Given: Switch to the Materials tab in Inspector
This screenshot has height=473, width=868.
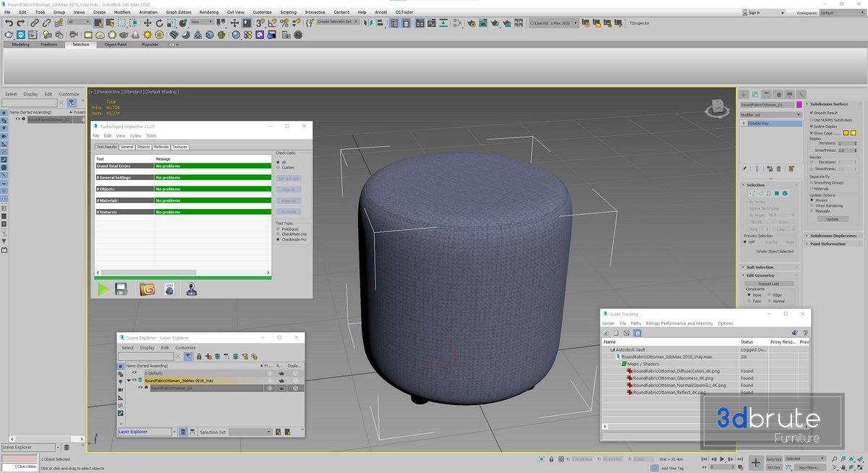Looking at the screenshot, I should [161, 147].
